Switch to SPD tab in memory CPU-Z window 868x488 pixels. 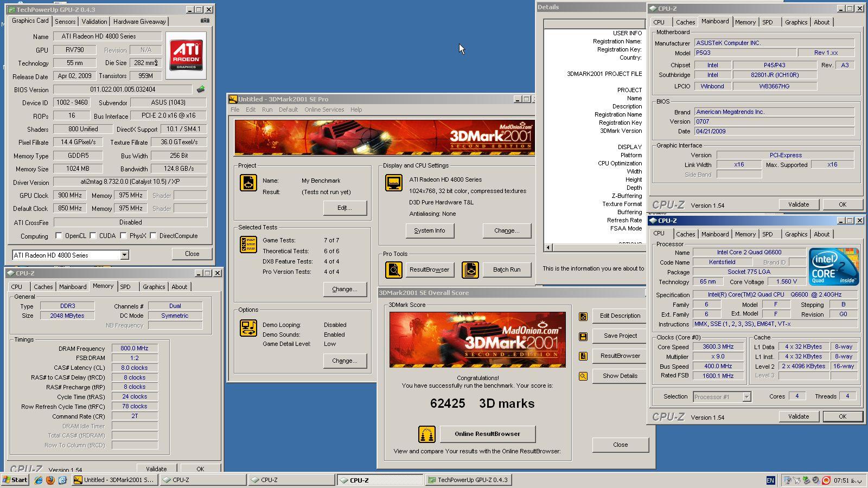coord(125,287)
